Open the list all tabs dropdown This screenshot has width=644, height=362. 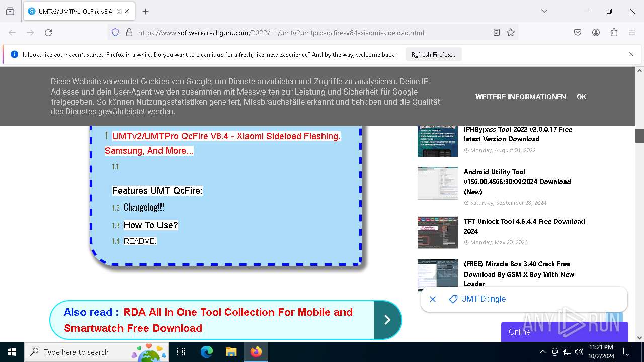[544, 11]
